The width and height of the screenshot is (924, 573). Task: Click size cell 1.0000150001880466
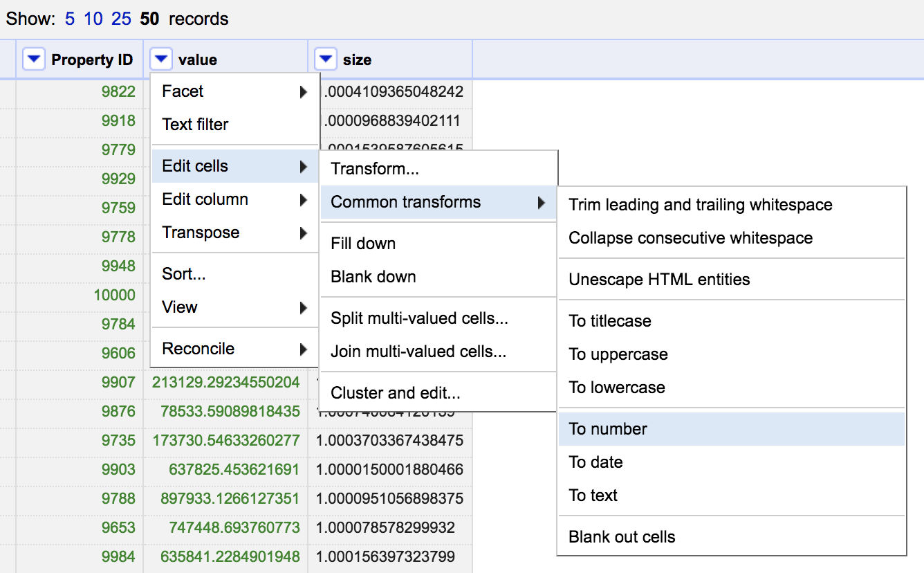[x=390, y=469]
